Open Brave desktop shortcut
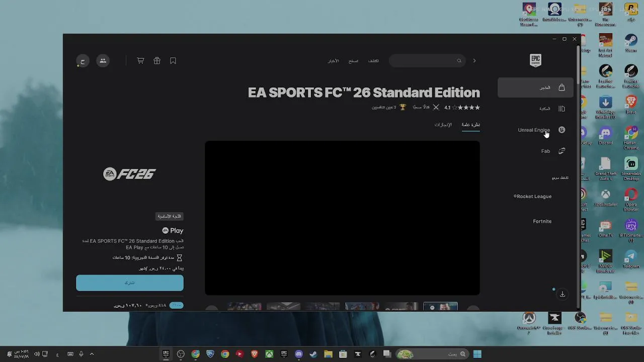644x362 pixels. point(631,105)
